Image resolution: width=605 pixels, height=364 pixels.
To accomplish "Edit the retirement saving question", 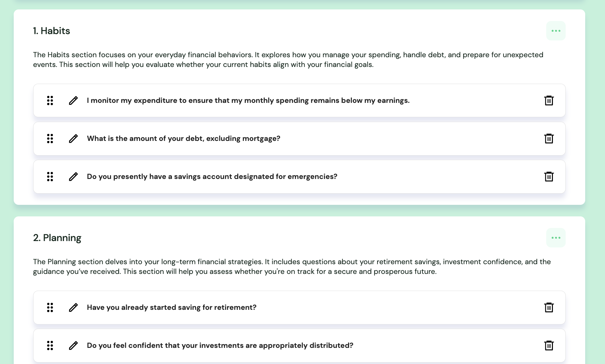I will (x=73, y=307).
